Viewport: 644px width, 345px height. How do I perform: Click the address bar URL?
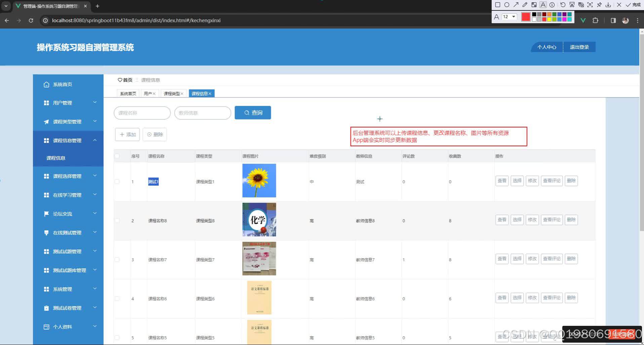[136, 21]
